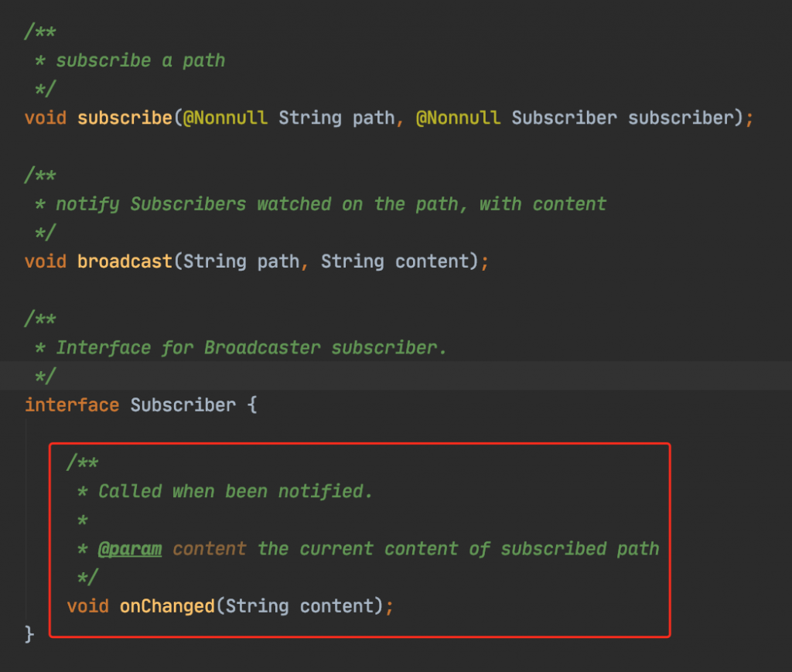Click the onChanged method name
Image resolution: width=792 pixels, height=672 pixels.
[166, 606]
